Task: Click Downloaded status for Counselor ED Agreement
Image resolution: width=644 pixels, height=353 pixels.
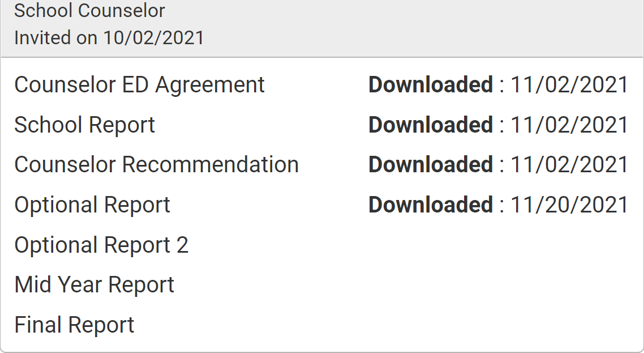Action: click(x=431, y=85)
